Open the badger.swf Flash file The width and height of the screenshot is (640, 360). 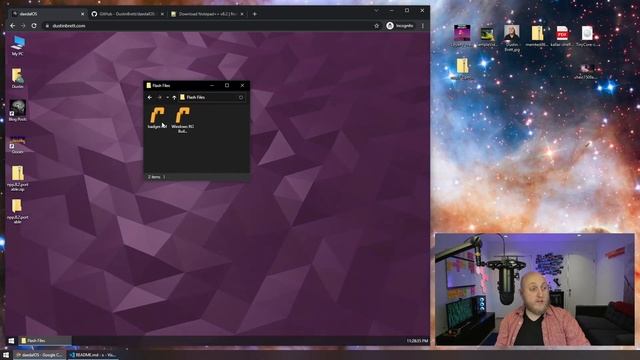(157, 118)
